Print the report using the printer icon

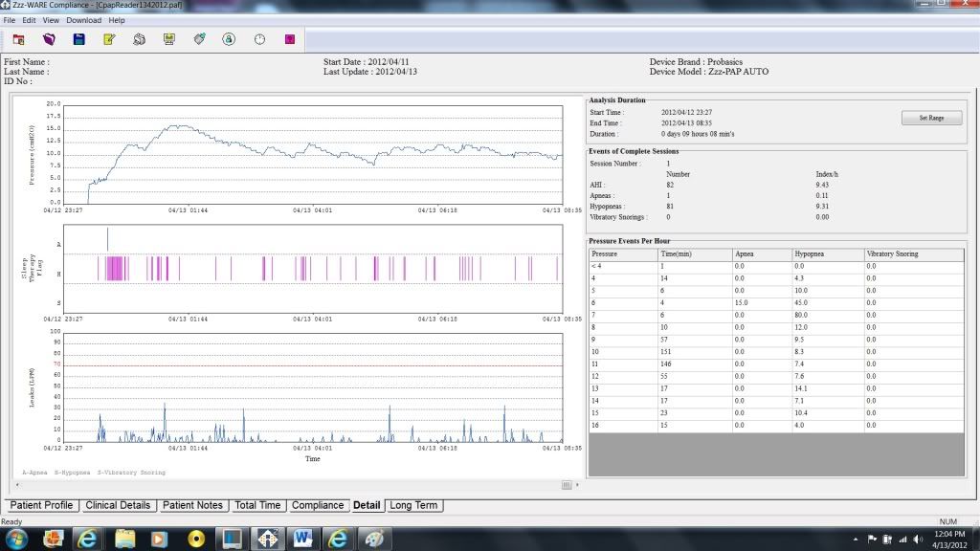coord(139,39)
